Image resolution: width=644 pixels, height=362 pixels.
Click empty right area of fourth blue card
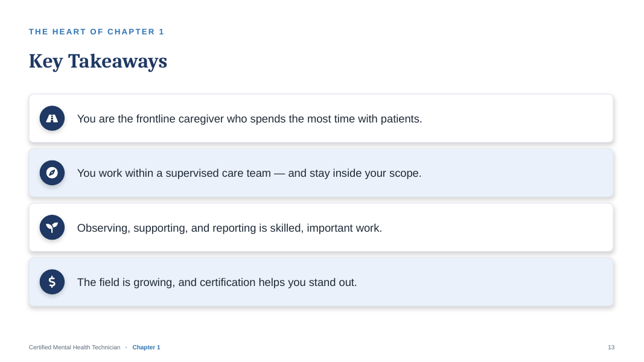[485, 282]
